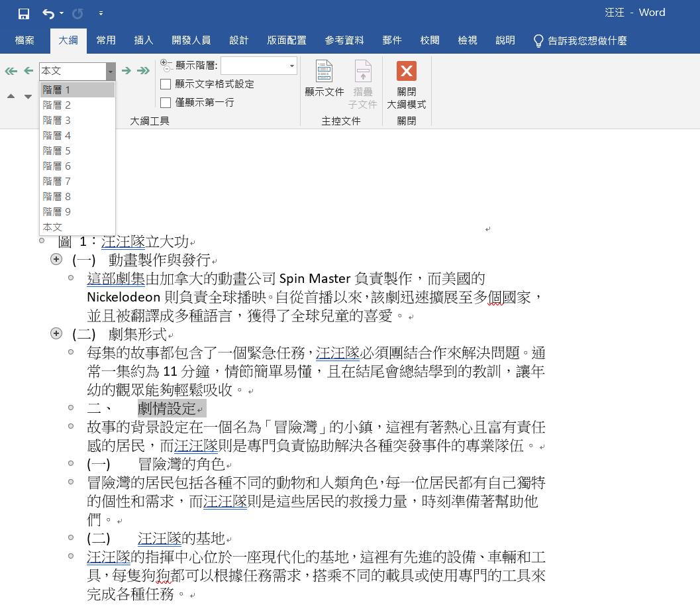Image resolution: width=700 pixels, height=605 pixels.
Task: Switch to the 校閱 tab
Action: (429, 40)
